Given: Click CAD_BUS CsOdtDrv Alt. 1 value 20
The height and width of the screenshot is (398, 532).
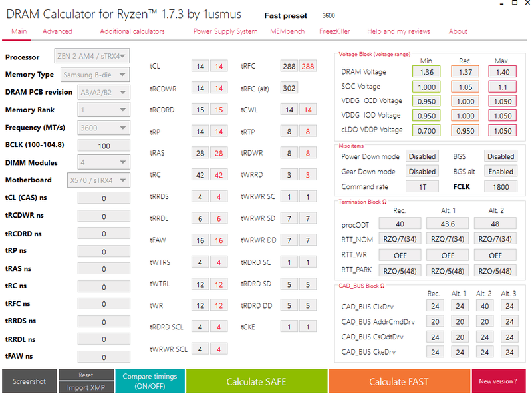Looking at the screenshot, I should point(460,337).
